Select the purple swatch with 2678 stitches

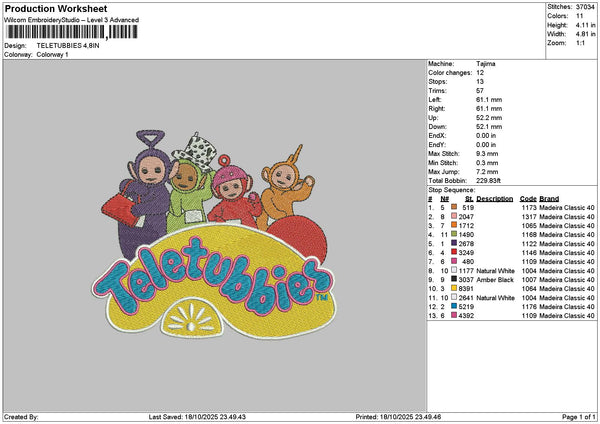(456, 243)
